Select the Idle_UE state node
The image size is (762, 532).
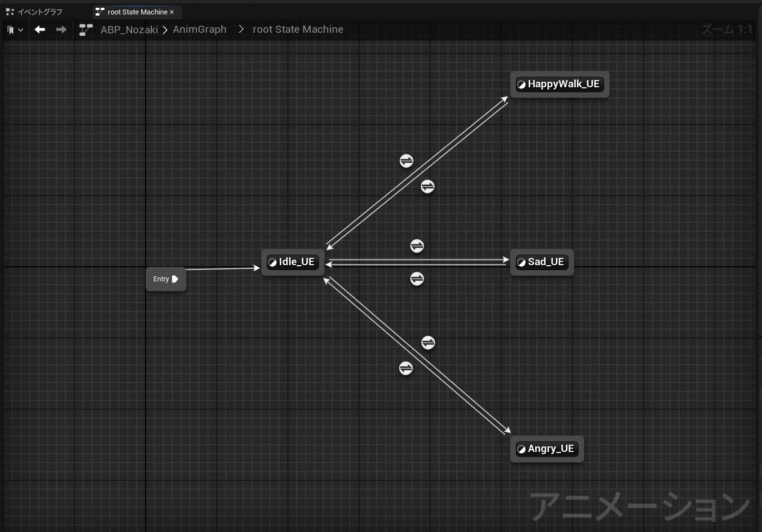click(x=292, y=262)
